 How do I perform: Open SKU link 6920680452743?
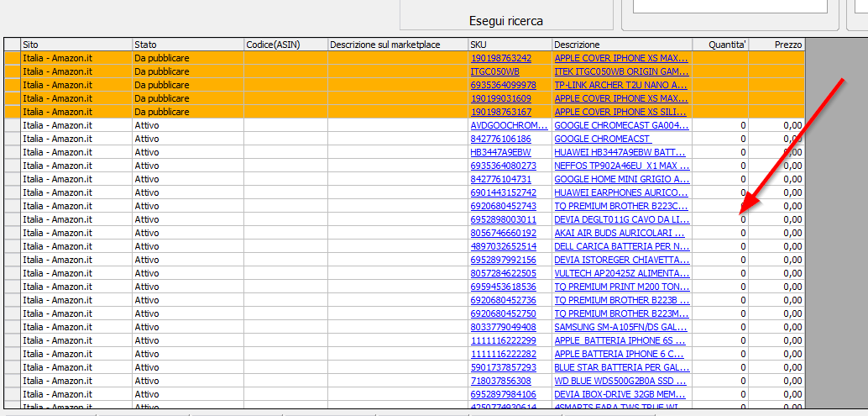pos(503,206)
